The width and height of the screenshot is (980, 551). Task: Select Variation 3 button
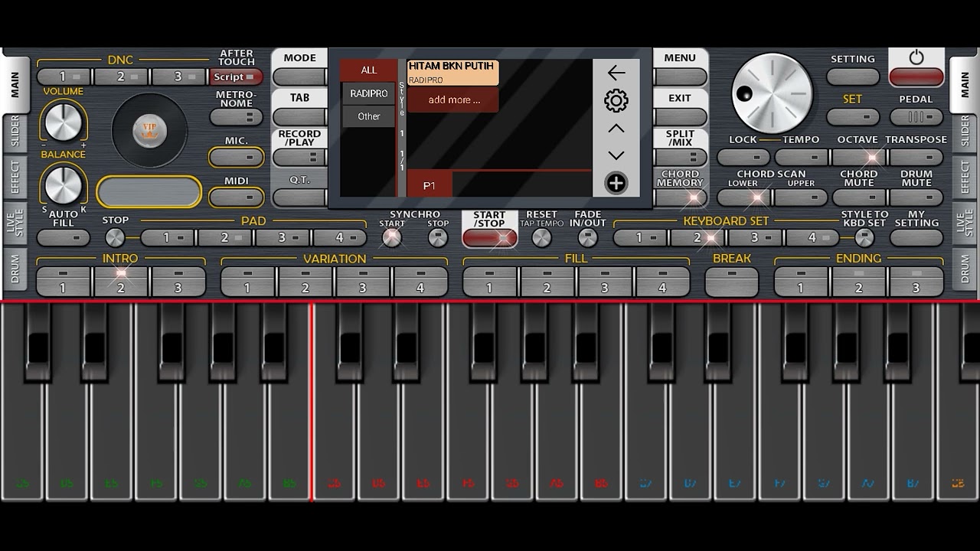pos(363,282)
